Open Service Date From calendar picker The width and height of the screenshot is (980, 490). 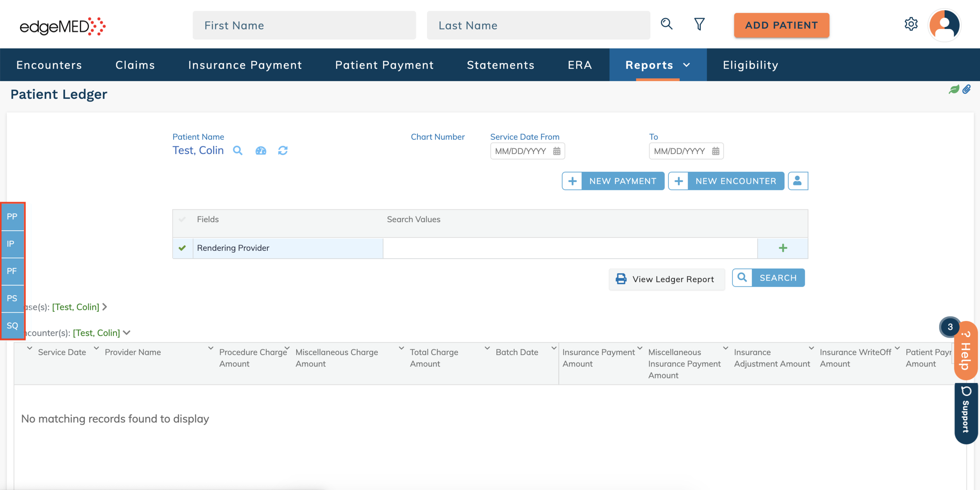point(557,151)
